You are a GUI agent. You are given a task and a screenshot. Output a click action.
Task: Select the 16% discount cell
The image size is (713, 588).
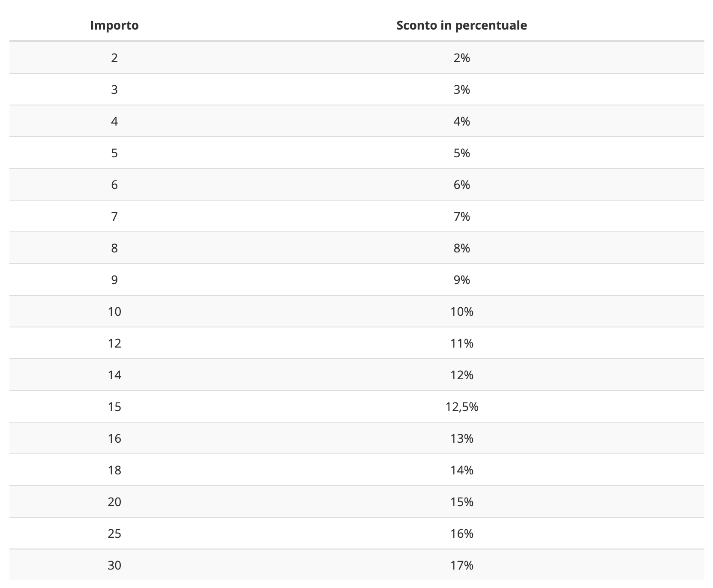pos(461,534)
